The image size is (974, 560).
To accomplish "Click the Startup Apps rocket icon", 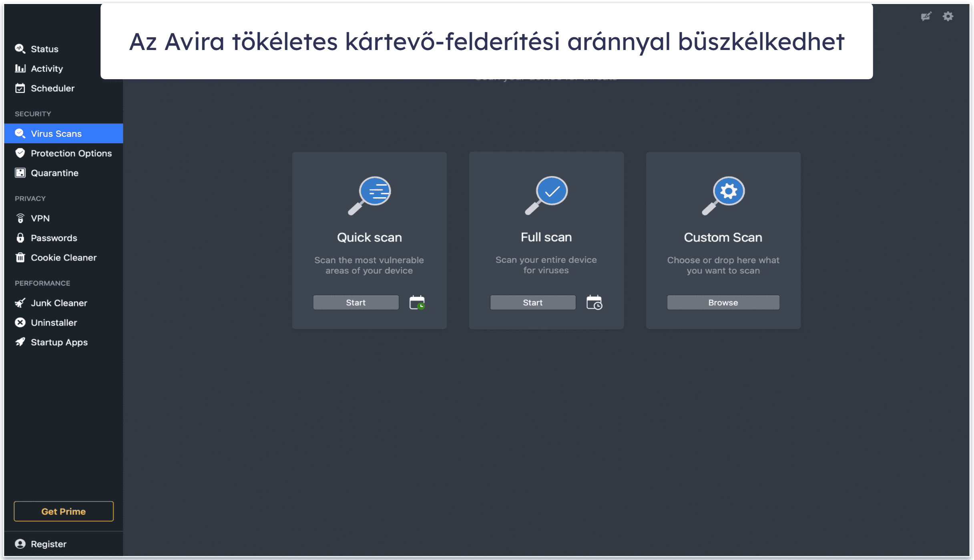I will pyautogui.click(x=20, y=342).
